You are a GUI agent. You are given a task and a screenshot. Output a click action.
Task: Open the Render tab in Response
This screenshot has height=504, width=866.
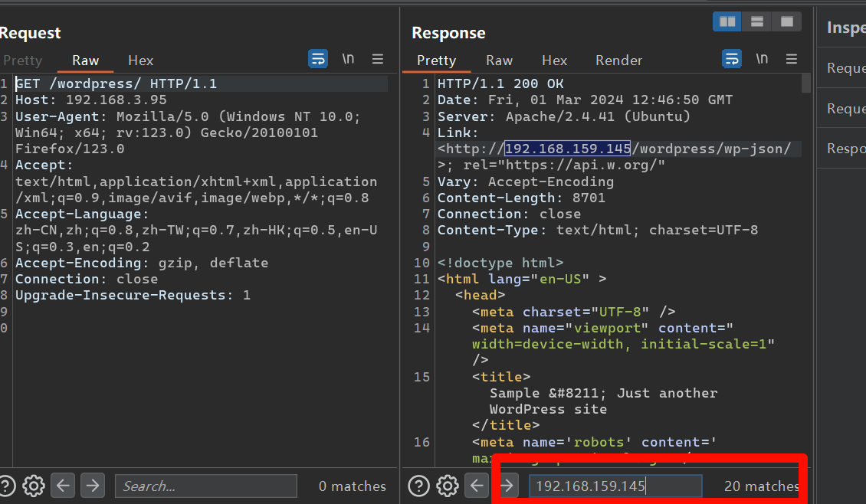tap(618, 61)
